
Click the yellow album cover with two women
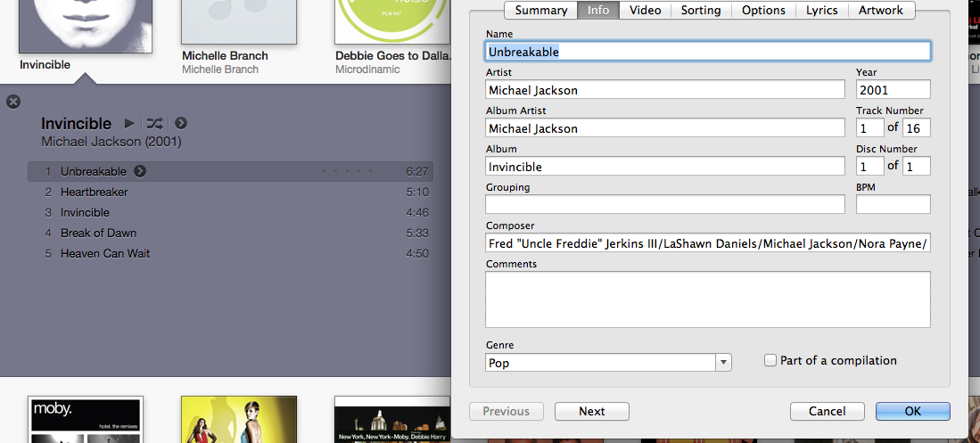(239, 419)
